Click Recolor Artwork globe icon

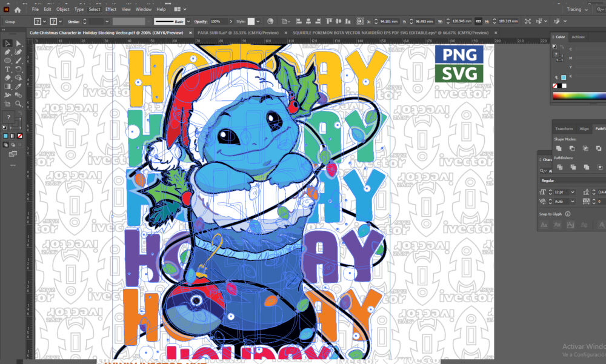(270, 21)
